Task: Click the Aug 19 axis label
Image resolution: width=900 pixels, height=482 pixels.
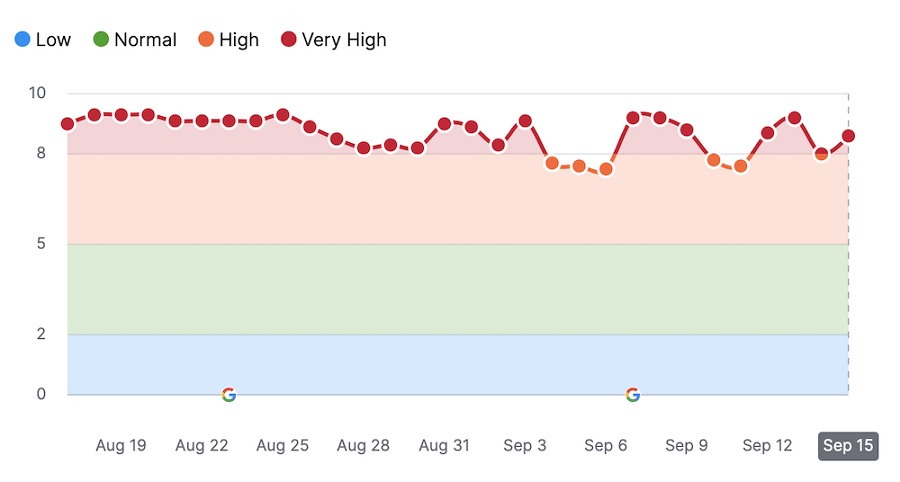Action: [x=121, y=446]
